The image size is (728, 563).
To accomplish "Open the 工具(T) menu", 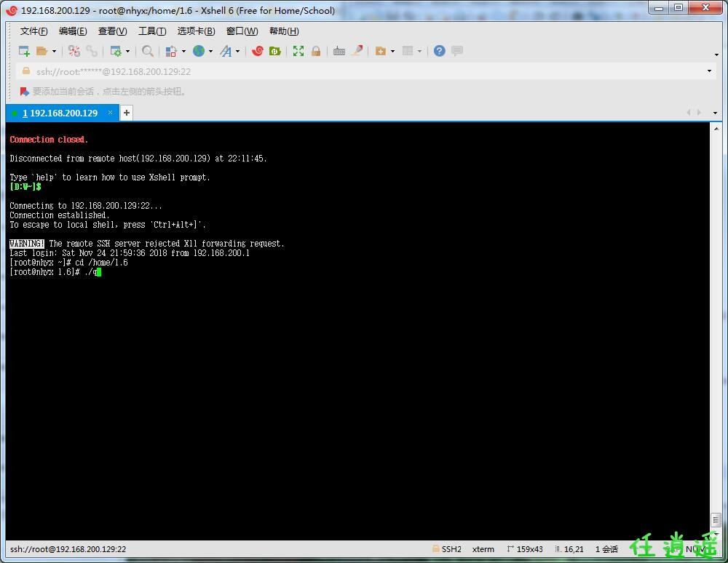I will (x=152, y=31).
